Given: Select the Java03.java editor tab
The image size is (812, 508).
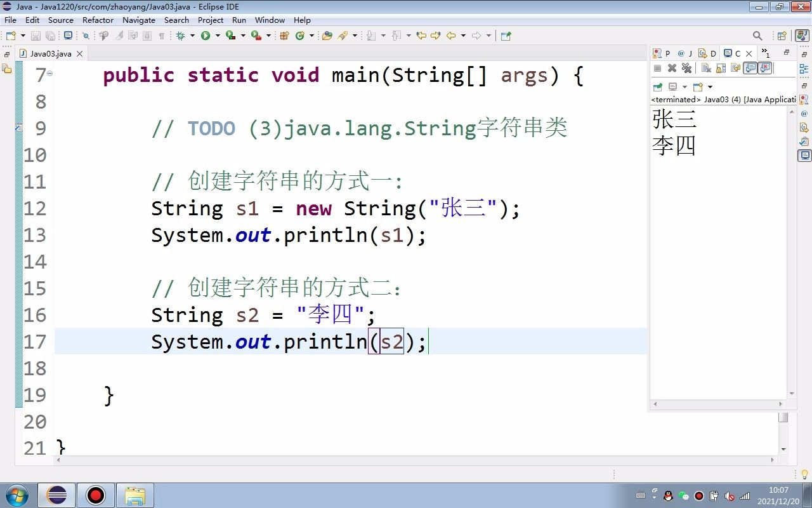Looking at the screenshot, I should pyautogui.click(x=50, y=53).
